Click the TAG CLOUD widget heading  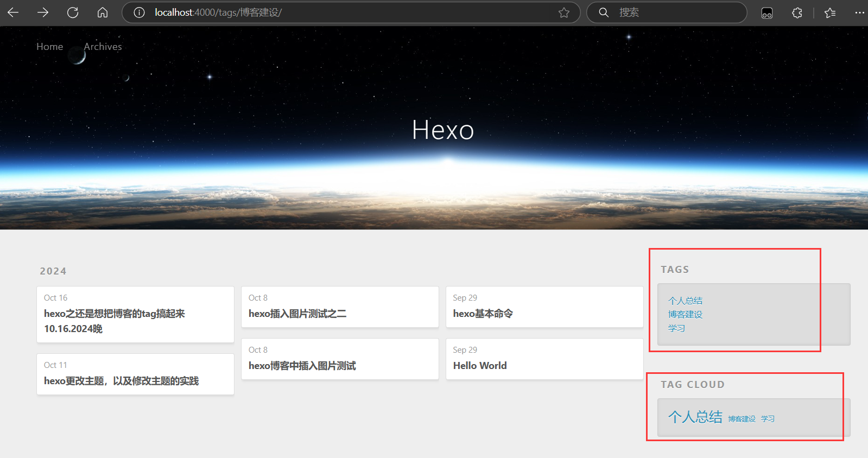click(x=693, y=385)
